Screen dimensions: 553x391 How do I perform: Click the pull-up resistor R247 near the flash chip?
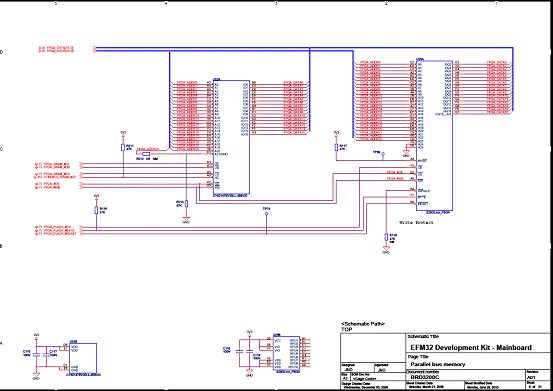(336, 147)
